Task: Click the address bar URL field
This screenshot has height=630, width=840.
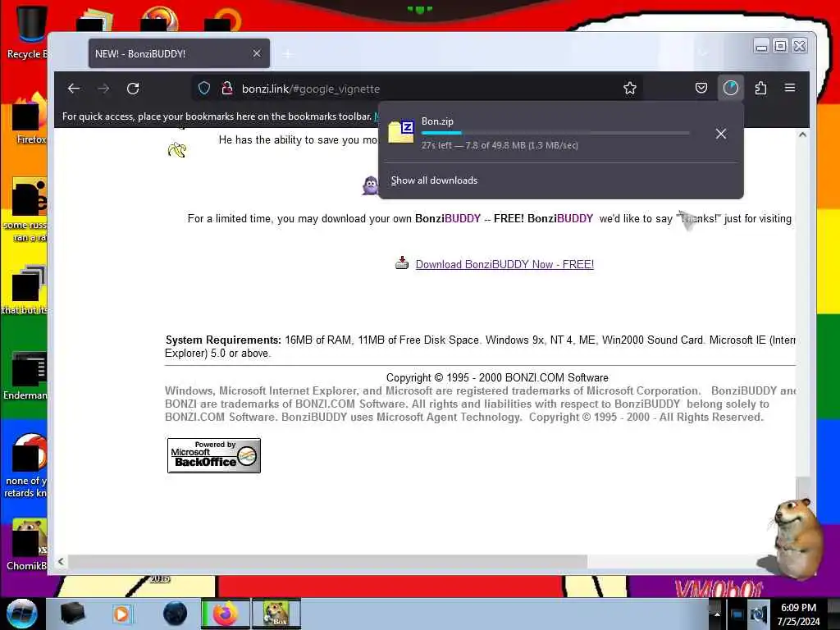Action: click(418, 89)
